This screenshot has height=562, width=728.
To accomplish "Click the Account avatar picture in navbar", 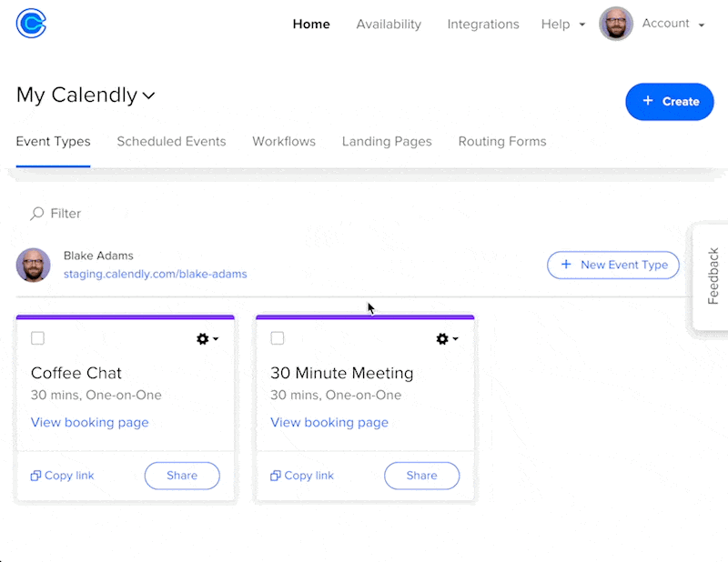I will [x=616, y=24].
